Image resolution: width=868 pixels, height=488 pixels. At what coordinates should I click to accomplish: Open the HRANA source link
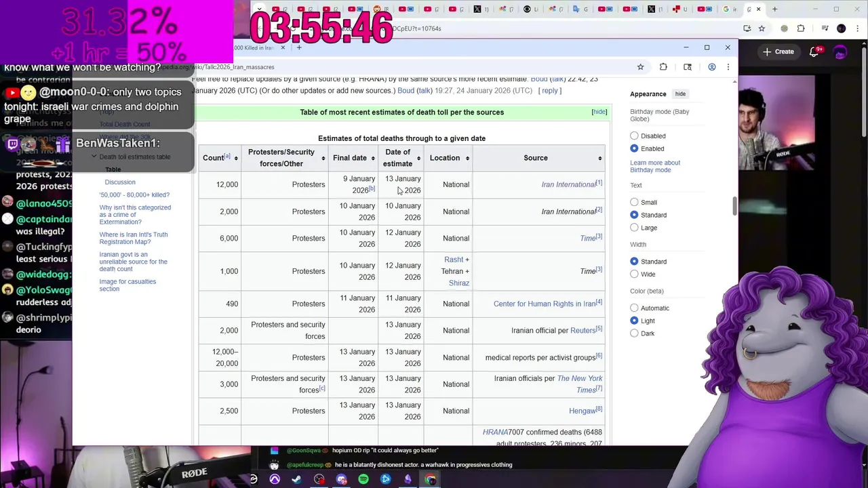(x=495, y=432)
